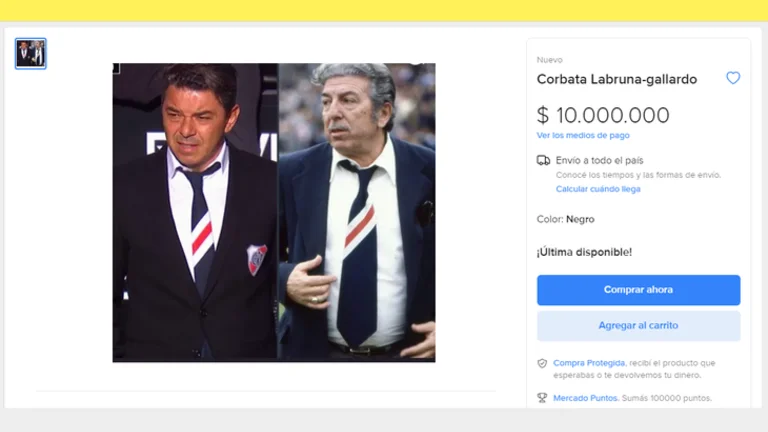Click the Mercado Puntos trophy icon
Viewport: 768px width, 432px height.
542,398
